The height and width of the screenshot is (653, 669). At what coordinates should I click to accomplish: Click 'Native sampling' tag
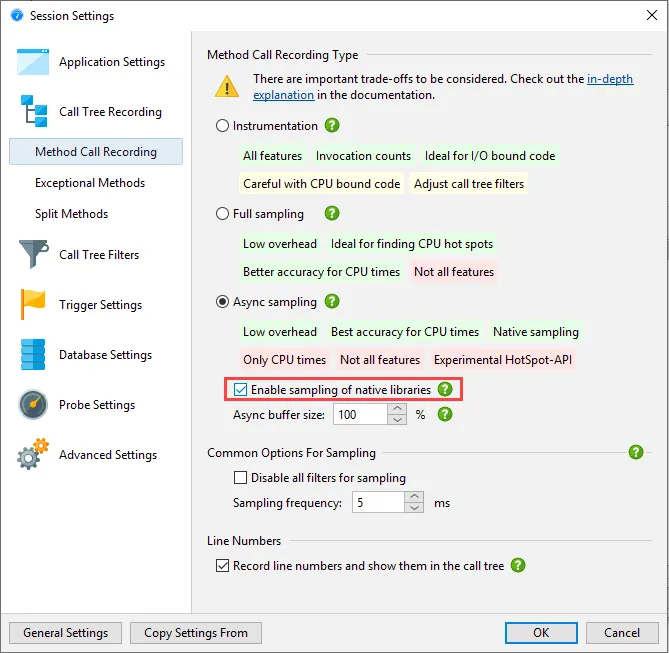[536, 332]
